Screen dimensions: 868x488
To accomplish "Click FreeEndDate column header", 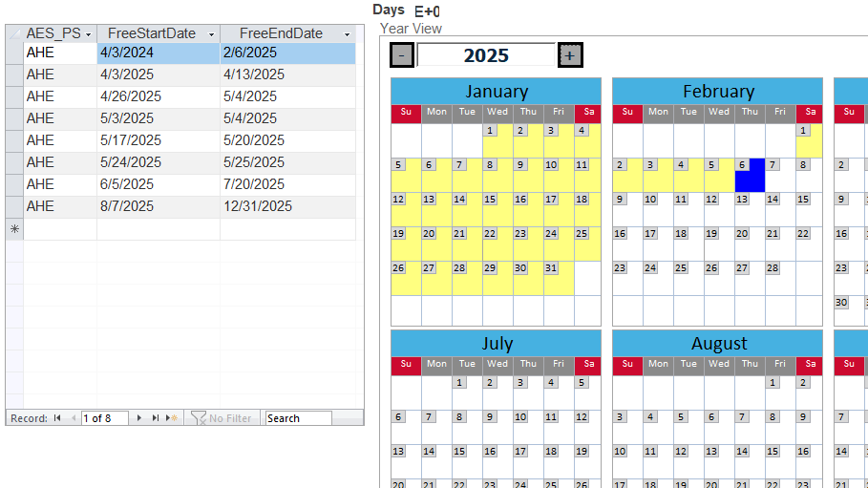I will coord(287,33).
